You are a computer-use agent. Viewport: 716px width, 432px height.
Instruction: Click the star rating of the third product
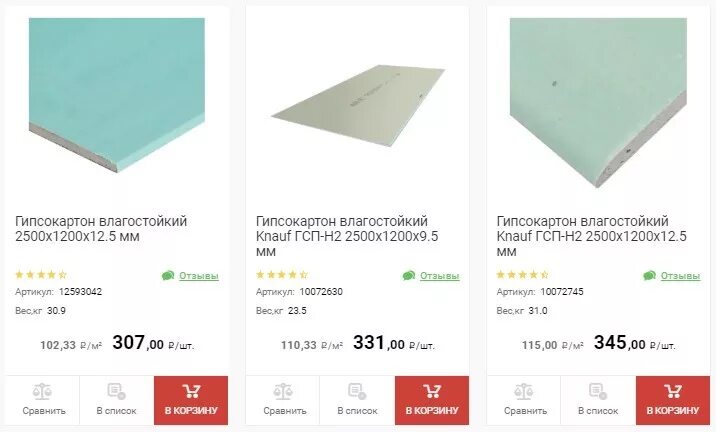point(522,275)
